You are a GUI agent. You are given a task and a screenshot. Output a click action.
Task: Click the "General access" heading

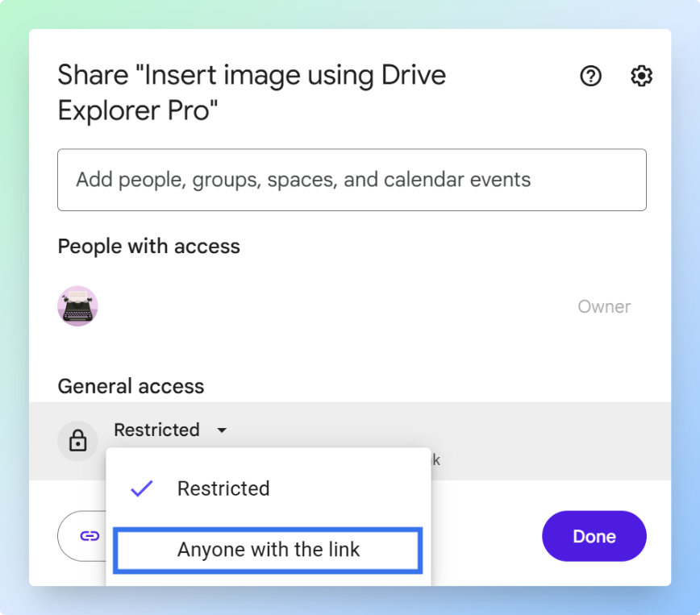coord(131,386)
